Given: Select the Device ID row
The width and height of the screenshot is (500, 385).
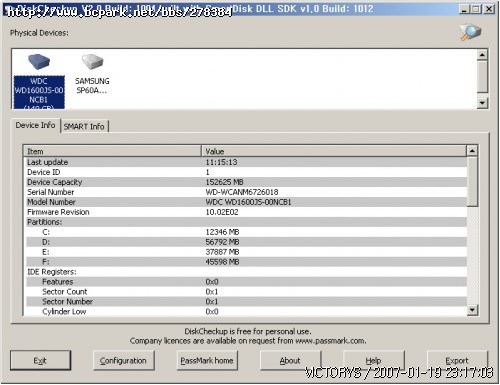Looking at the screenshot, I should point(247,172).
